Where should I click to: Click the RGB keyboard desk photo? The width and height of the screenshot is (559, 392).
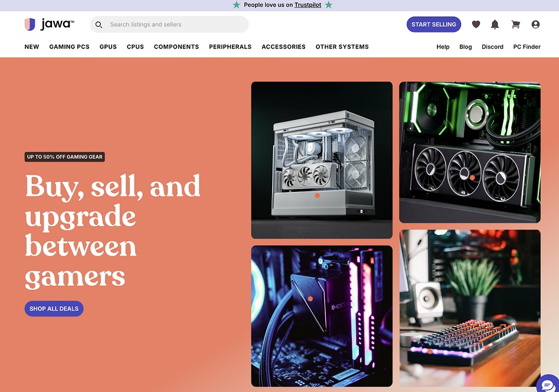pos(470,308)
